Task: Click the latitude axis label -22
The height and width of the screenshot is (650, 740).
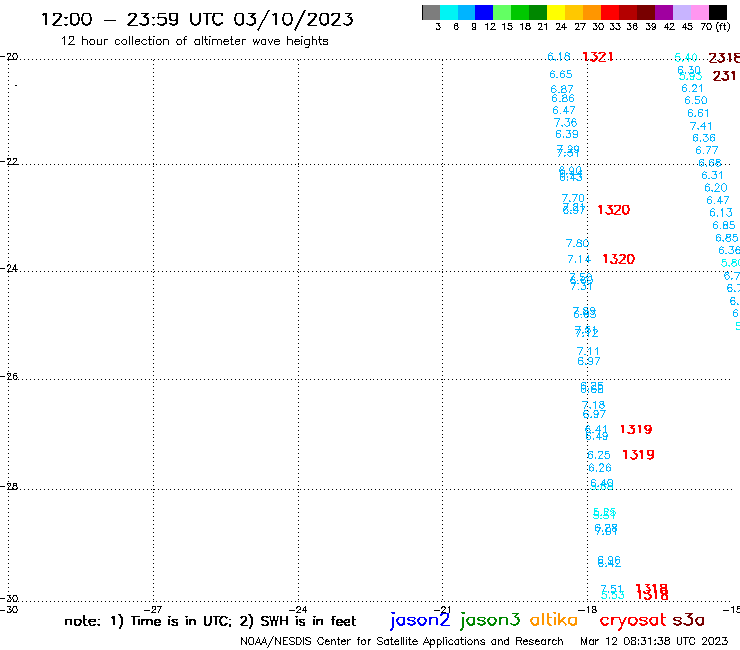Action: 9,161
